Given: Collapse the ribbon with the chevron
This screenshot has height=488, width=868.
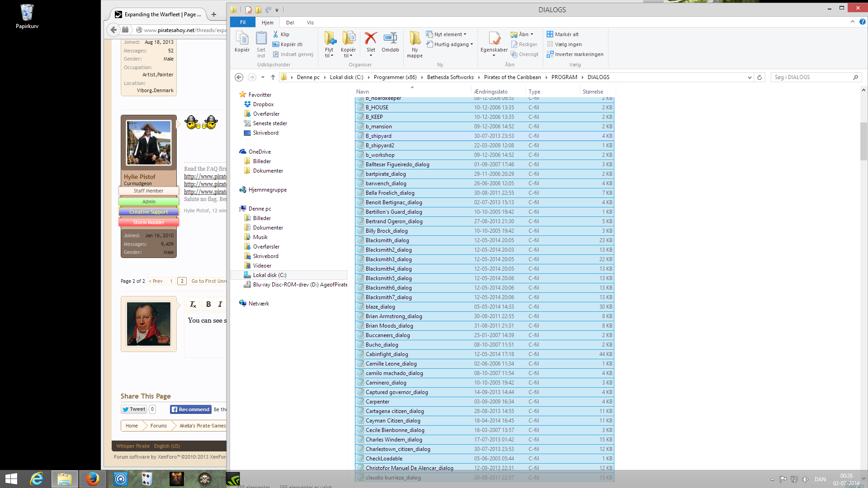Looking at the screenshot, I should tap(853, 22).
